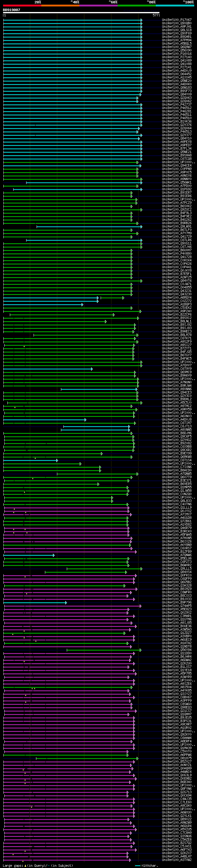
Task: Select hit label UniRef100_B8LNL1
Action: pos(177,321)
